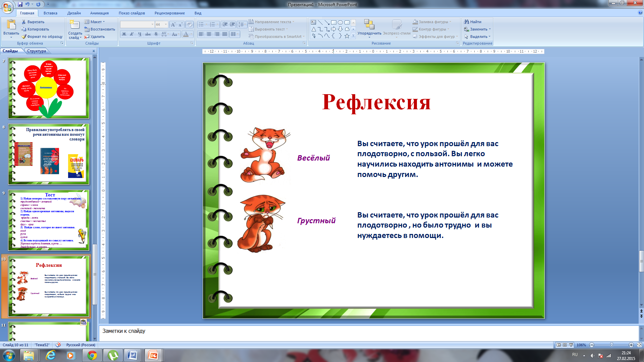644x362 pixels.
Task: Switch to slide sorter view icon
Action: click(565, 345)
